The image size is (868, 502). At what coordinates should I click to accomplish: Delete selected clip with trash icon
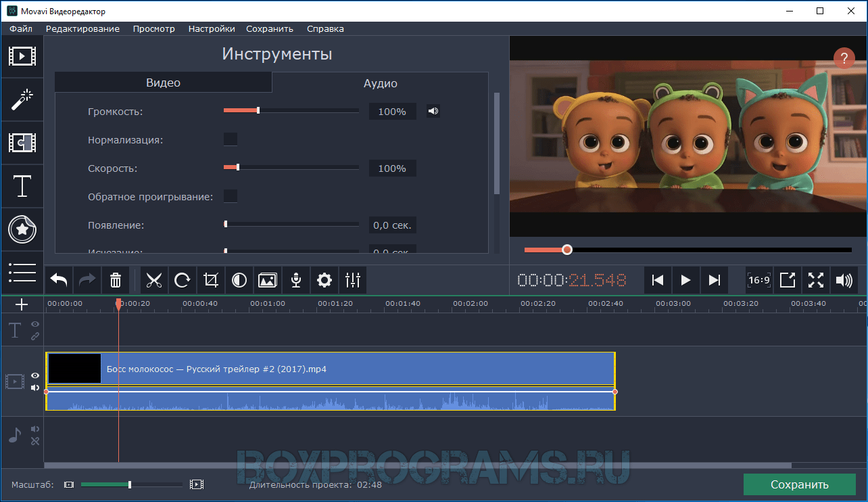116,279
